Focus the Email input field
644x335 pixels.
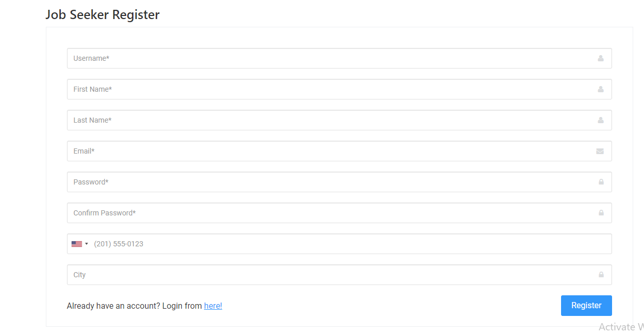click(x=309, y=151)
